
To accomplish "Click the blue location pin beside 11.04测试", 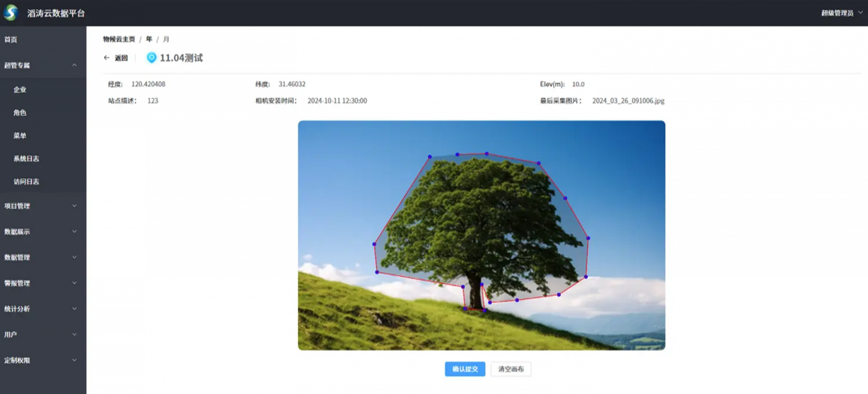I will click(151, 57).
